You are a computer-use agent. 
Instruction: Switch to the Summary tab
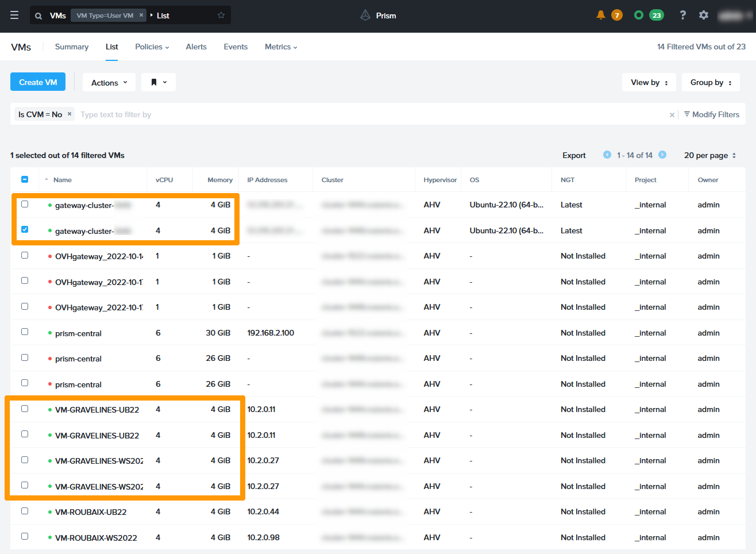point(72,47)
